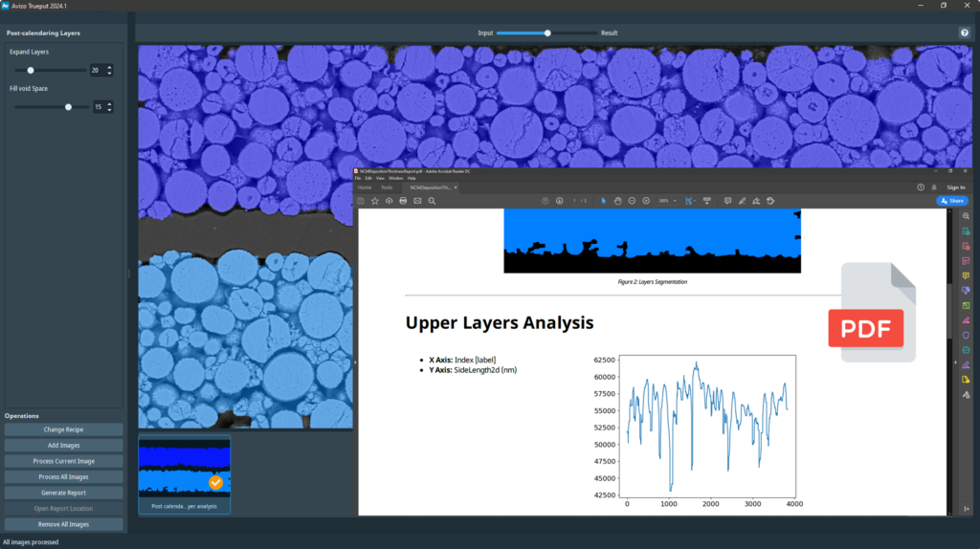Click the print icon in Acrobat toolbar
This screenshot has width=980, height=549.
(x=403, y=201)
